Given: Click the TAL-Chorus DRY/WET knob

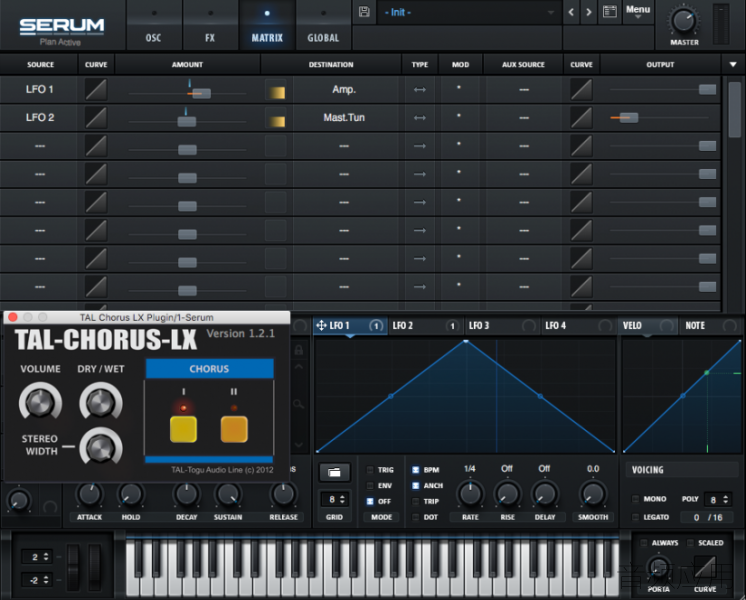Looking at the screenshot, I should (x=101, y=403).
